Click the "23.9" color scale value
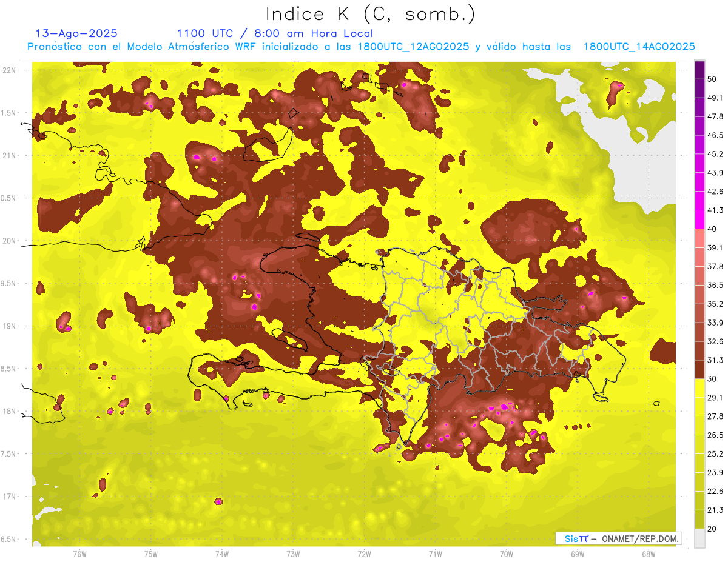This screenshot has width=728, height=562. pos(715,473)
